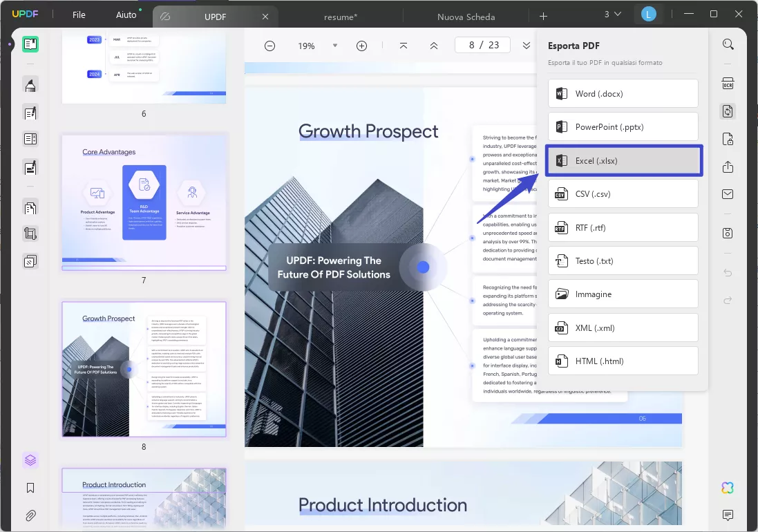Open the user account avatar L
Image resolution: width=758 pixels, height=532 pixels.
click(648, 15)
